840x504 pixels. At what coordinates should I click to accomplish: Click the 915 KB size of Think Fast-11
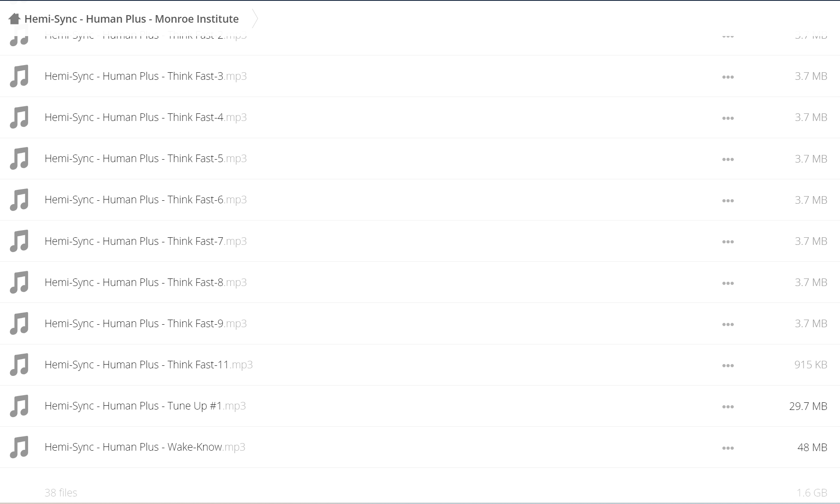pos(811,365)
